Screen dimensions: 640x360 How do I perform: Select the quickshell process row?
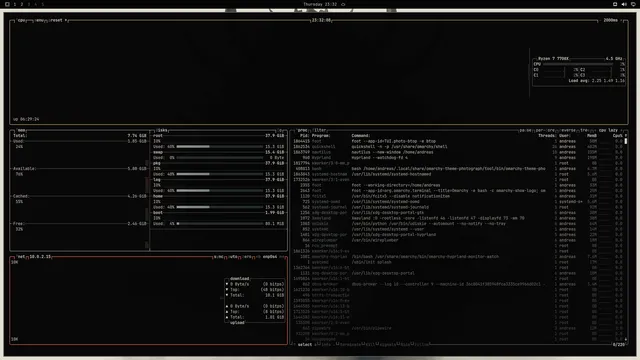pyautogui.click(x=458, y=147)
